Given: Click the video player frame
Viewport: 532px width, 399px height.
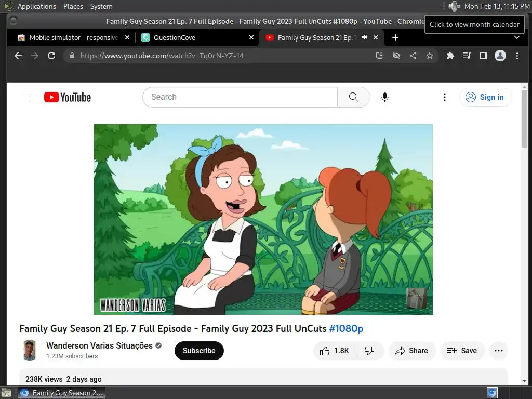Looking at the screenshot, I should point(263,219).
